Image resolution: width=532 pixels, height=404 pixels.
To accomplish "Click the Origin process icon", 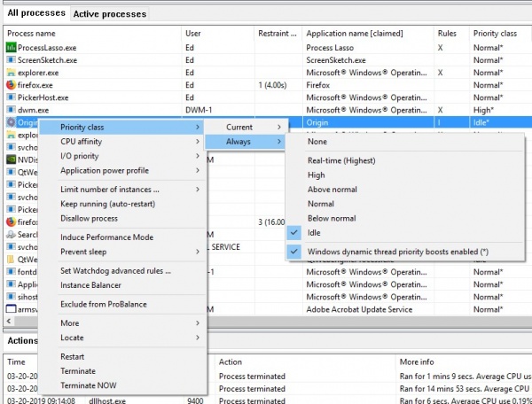I will click(11, 123).
